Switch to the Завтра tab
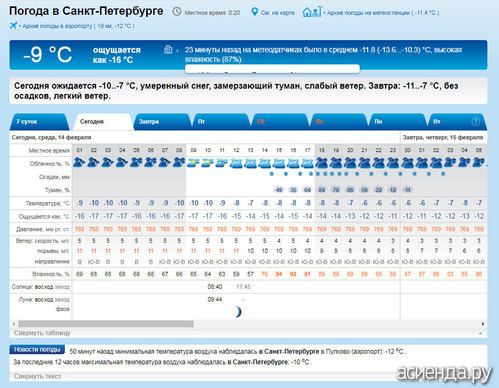This screenshot has width=499, height=388. click(162, 122)
